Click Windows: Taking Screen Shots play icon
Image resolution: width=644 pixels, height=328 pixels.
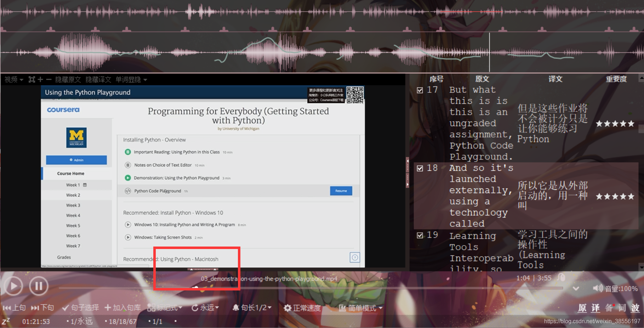coord(128,237)
